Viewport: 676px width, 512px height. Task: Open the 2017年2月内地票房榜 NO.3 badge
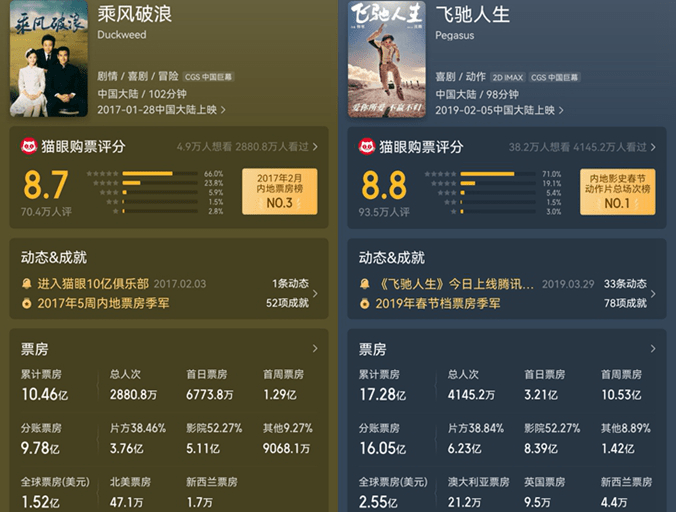click(x=280, y=191)
